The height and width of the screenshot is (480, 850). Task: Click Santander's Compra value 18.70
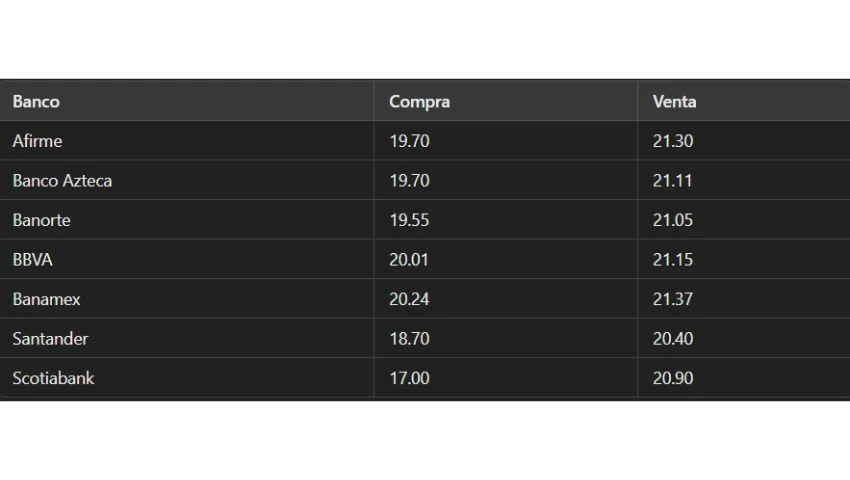click(409, 339)
